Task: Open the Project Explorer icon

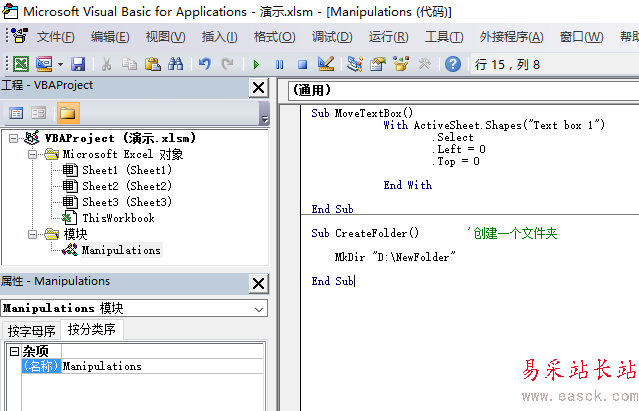Action: coord(355,64)
